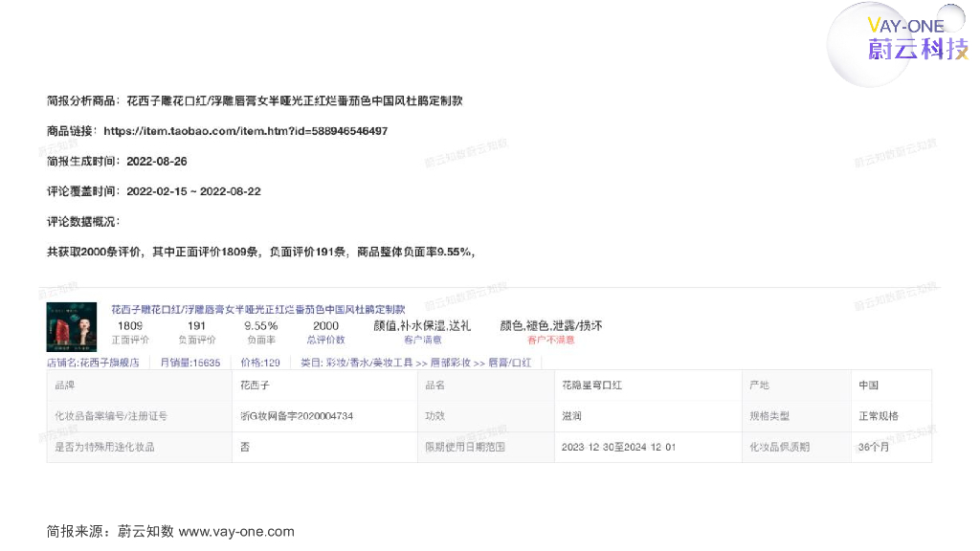This screenshot has height=551, width=980.
Task: Click the lipstick product thumbnail image
Action: pyautogui.click(x=71, y=327)
